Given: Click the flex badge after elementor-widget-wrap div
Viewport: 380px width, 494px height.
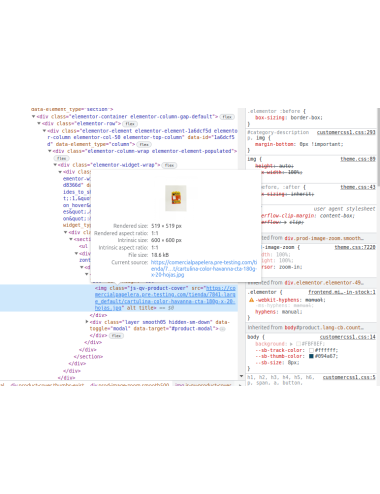Looking at the screenshot, I should click(x=169, y=165).
